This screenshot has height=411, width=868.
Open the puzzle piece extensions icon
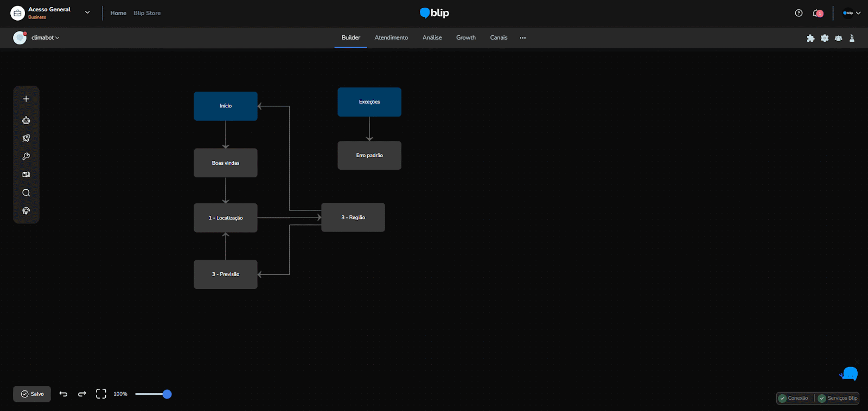(810, 38)
